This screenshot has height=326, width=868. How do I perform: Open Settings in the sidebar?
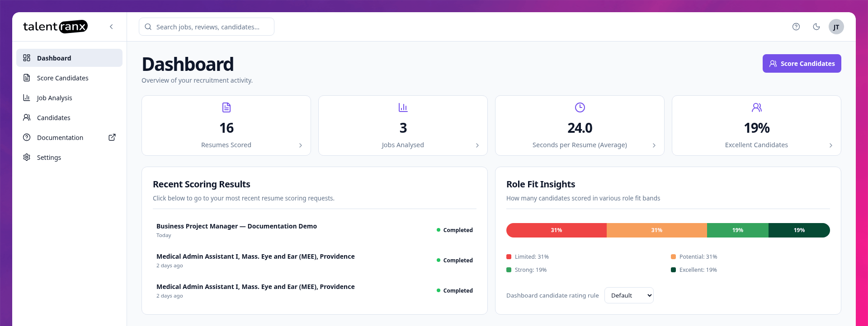coord(69,157)
